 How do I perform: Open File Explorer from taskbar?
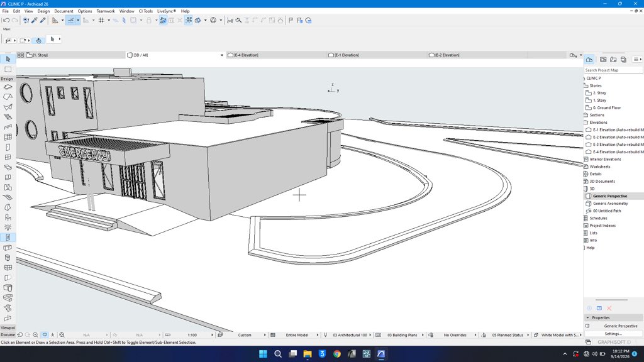pos(308,354)
